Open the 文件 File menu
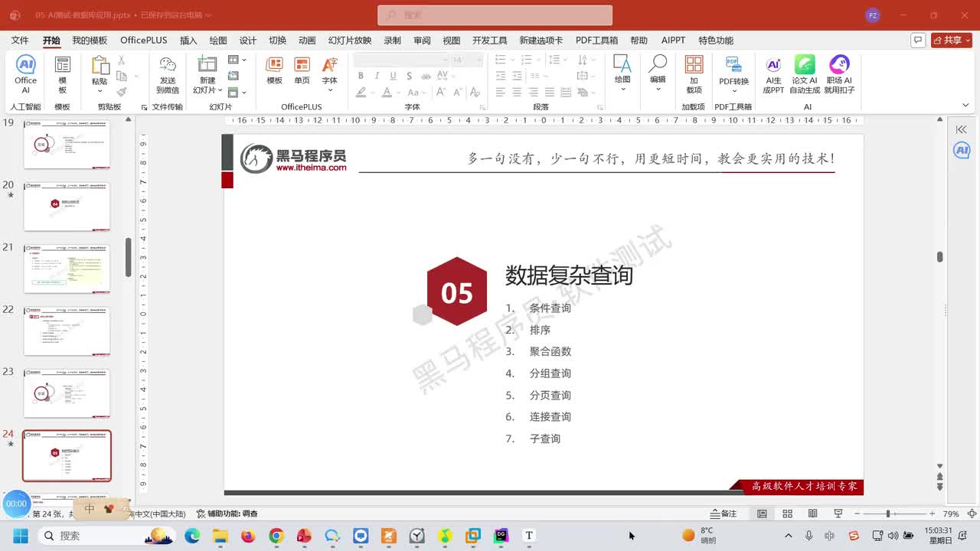Viewport: 980px width, 551px height. 20,41
